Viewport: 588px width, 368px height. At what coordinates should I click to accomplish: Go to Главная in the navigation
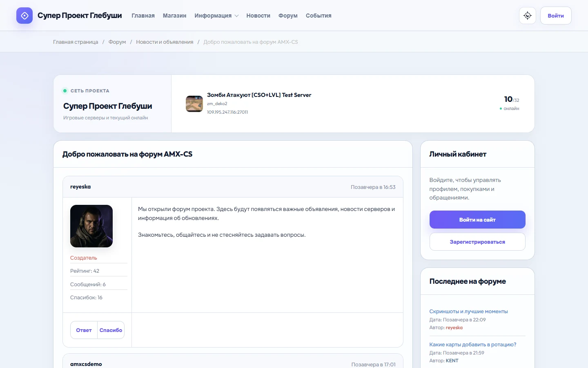tap(143, 16)
